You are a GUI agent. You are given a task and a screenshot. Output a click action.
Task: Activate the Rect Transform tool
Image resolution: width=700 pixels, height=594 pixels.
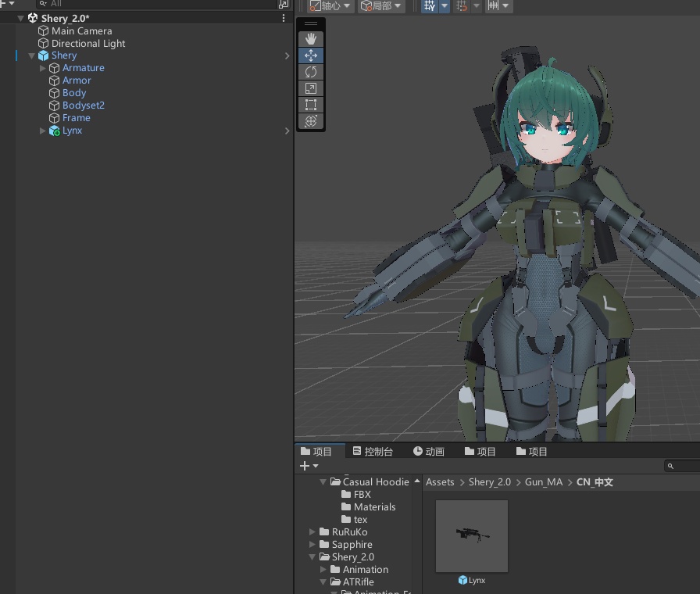(x=311, y=104)
